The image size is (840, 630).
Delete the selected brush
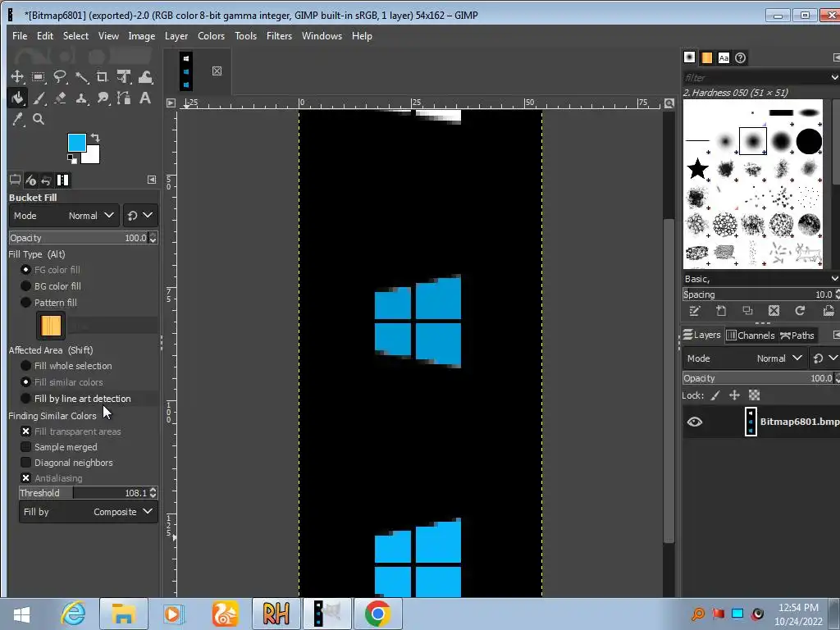click(774, 311)
